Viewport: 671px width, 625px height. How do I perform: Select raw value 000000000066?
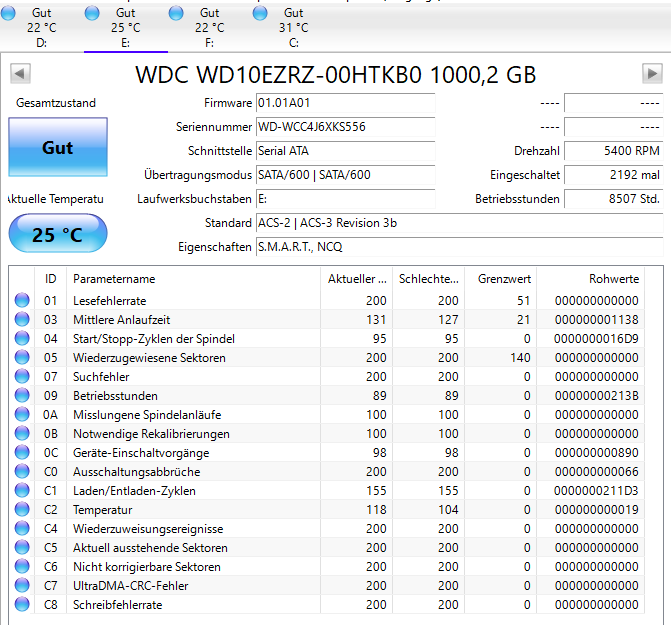tap(597, 472)
